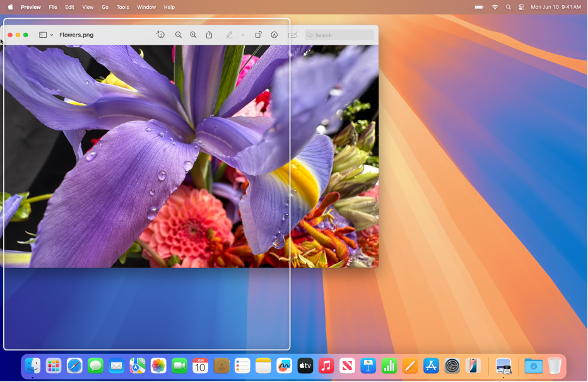Image resolution: width=588 pixels, height=382 pixels.
Task: Open the sidebar view options dropdown
Action: [52, 35]
